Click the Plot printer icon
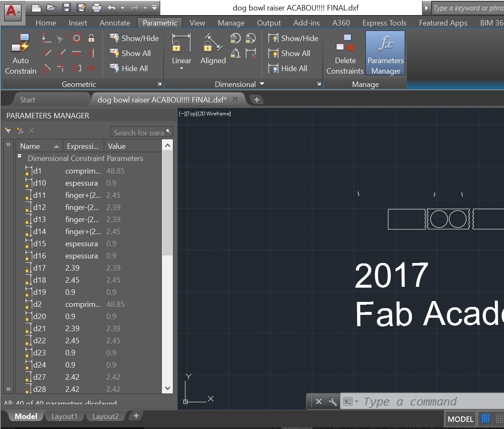504x429 pixels. point(96,8)
